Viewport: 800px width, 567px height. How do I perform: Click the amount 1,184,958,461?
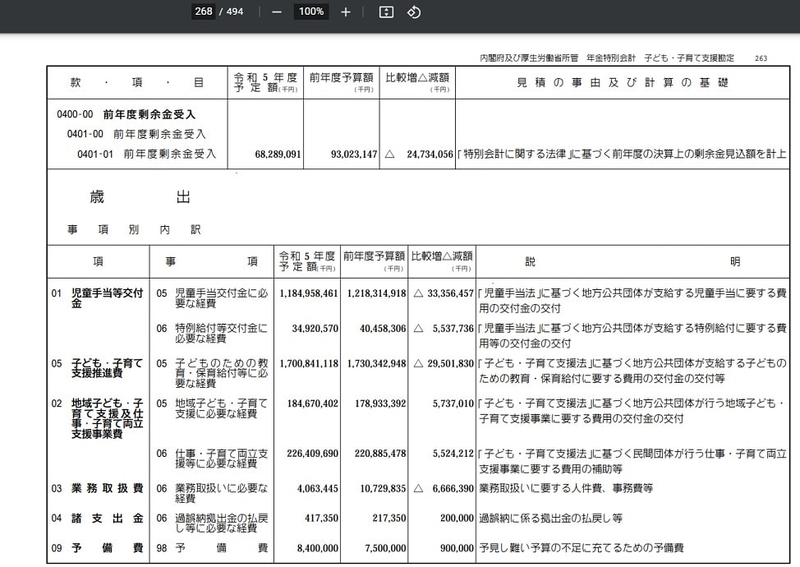(309, 293)
